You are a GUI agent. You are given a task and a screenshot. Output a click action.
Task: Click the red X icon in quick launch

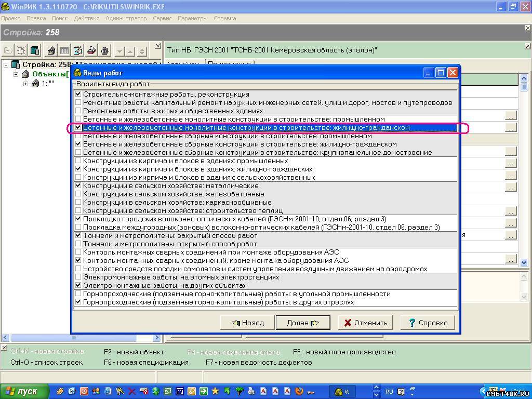tap(131, 391)
